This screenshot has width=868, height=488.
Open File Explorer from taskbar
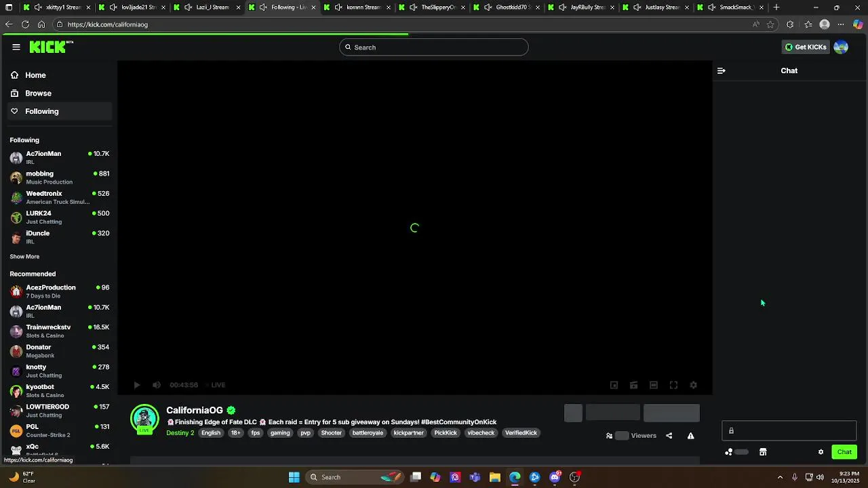click(495, 477)
